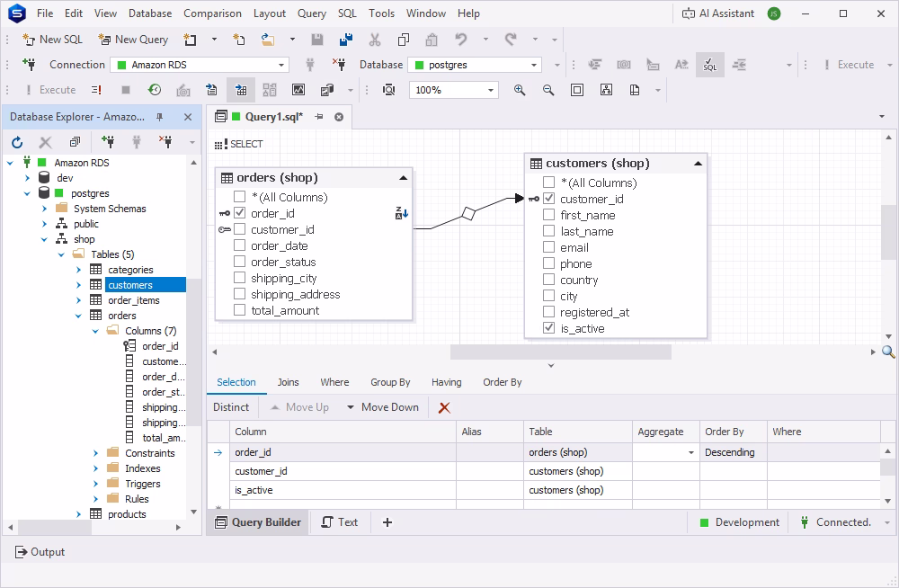Click the Distinct button
The image size is (899, 588).
point(231,407)
